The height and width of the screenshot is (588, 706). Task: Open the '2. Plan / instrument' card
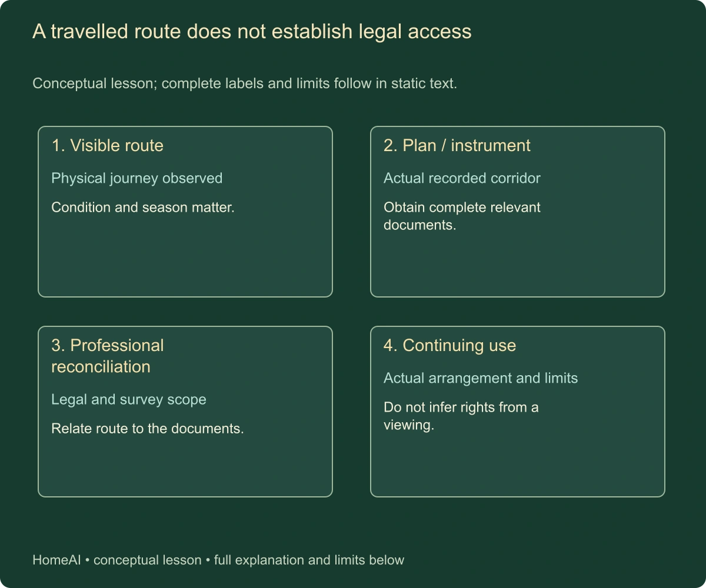coord(518,212)
